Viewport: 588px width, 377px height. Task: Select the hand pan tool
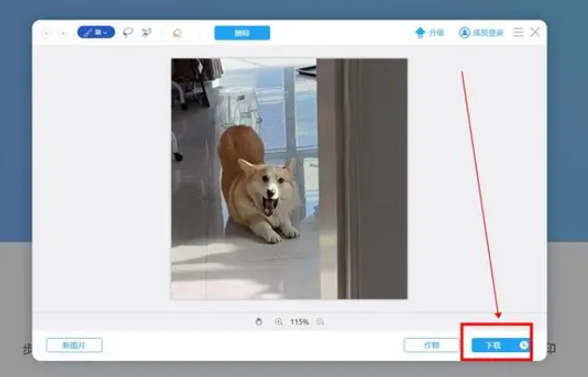pos(259,321)
